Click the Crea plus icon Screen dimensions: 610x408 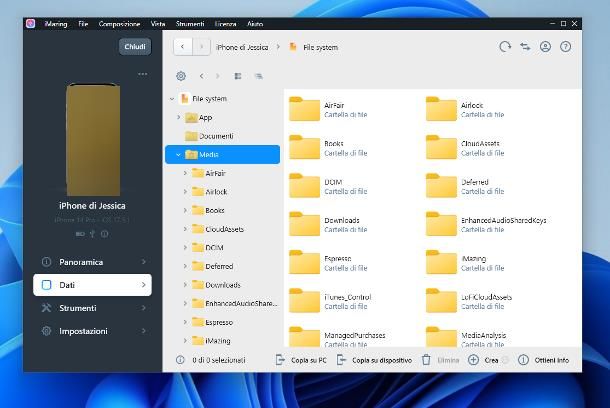coord(473,360)
